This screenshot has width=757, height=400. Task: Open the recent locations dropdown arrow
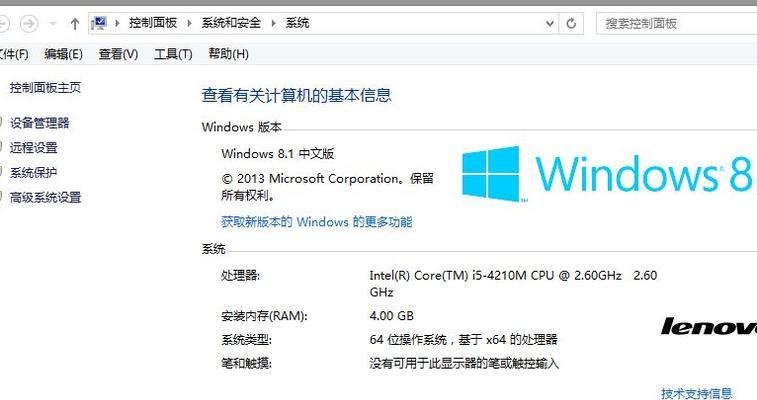pos(53,23)
